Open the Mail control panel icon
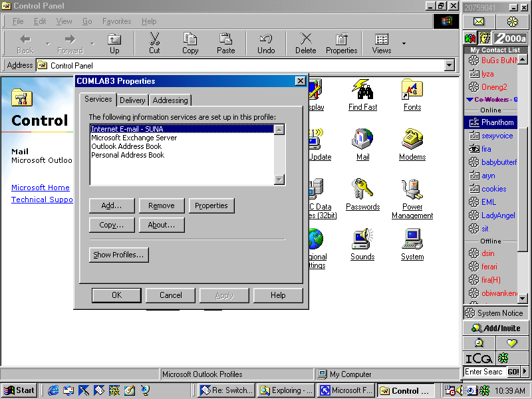 click(362, 144)
